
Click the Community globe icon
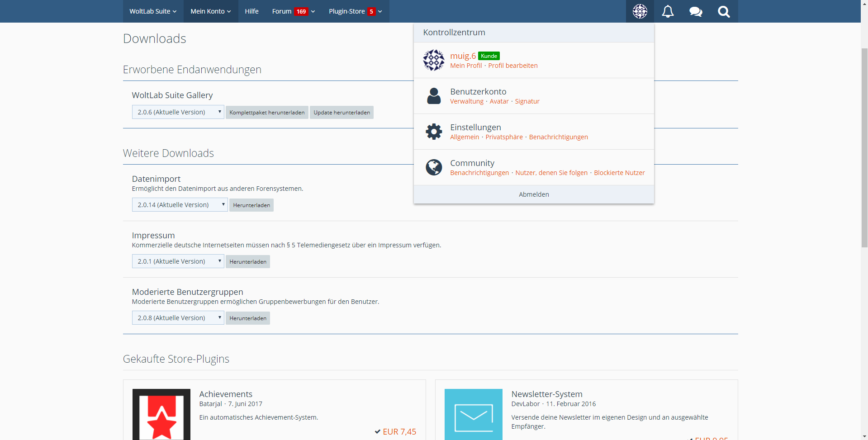(434, 167)
